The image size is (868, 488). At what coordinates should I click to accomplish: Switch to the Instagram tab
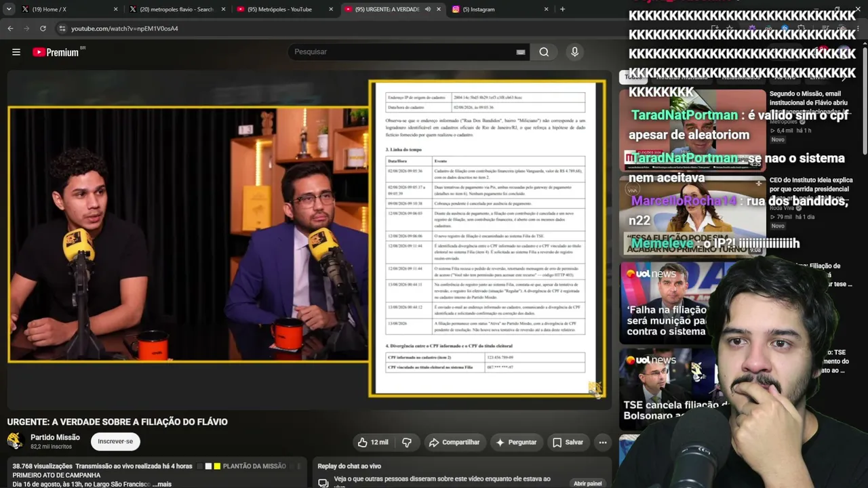pyautogui.click(x=498, y=9)
